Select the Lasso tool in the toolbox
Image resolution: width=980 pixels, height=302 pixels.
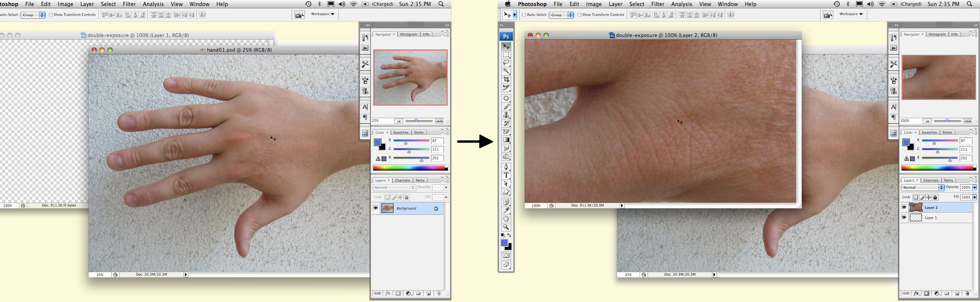(506, 63)
